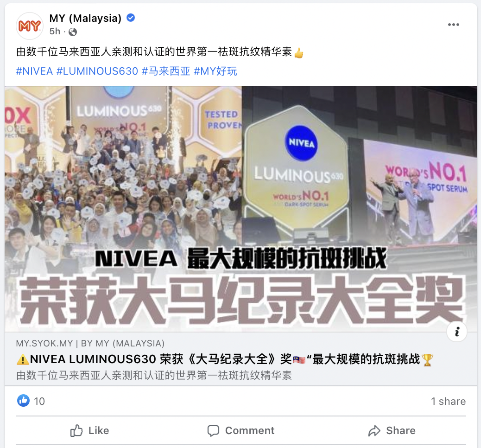Open the NIVEA event article image

coord(241,209)
